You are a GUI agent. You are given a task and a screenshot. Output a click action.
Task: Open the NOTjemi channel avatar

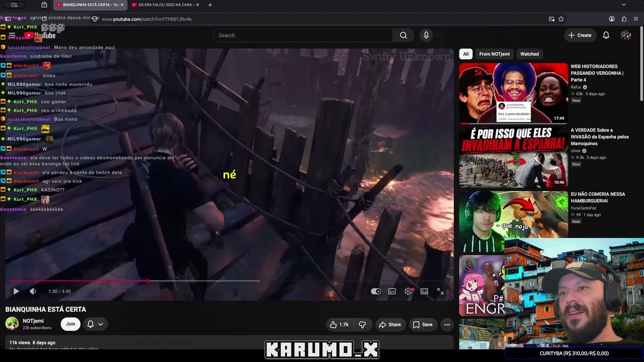pos(12,324)
